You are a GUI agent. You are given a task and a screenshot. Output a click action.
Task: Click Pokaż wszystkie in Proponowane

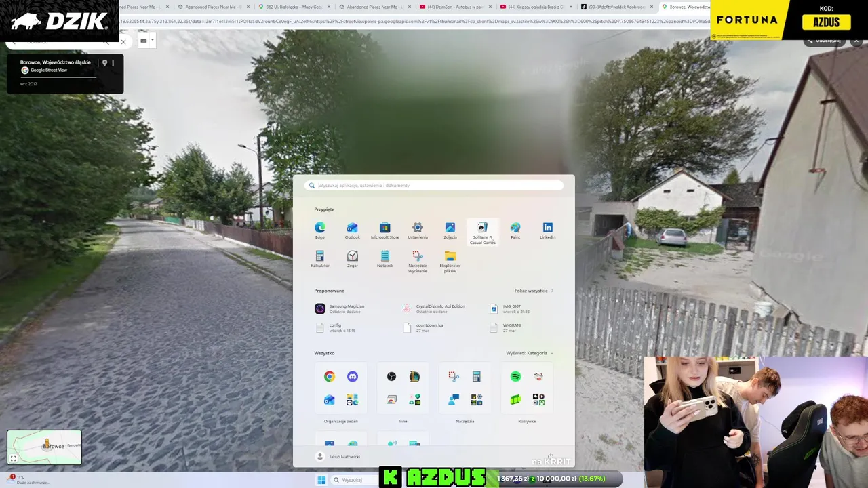534,291
